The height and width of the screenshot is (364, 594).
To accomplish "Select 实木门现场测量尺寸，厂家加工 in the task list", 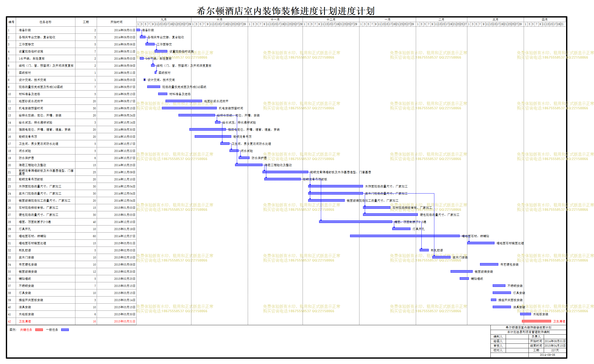I will point(40,194).
